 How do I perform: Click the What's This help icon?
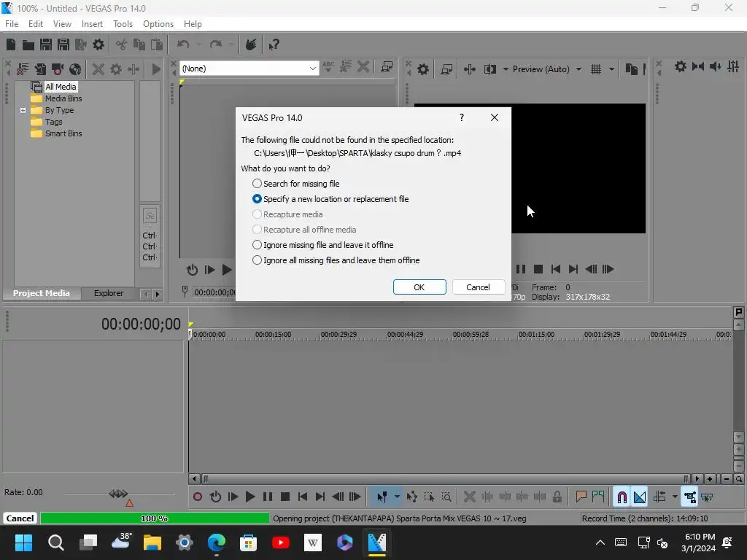click(x=274, y=44)
